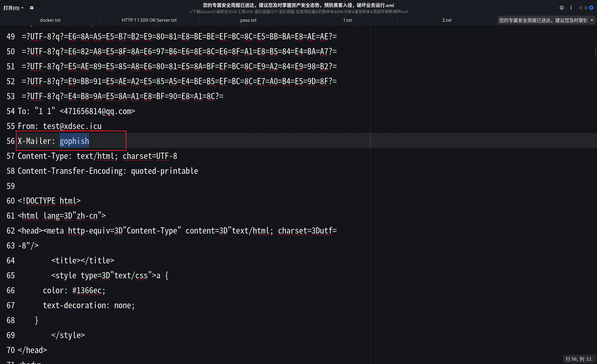This screenshot has width=597, height=364.
Task: Go to the 2.txt tab
Action: [x=447, y=20]
